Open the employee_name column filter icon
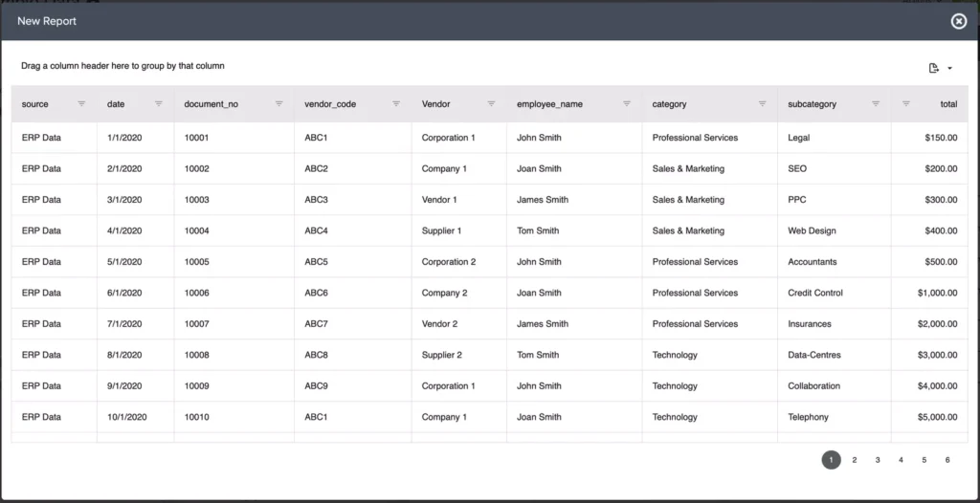 pos(627,103)
